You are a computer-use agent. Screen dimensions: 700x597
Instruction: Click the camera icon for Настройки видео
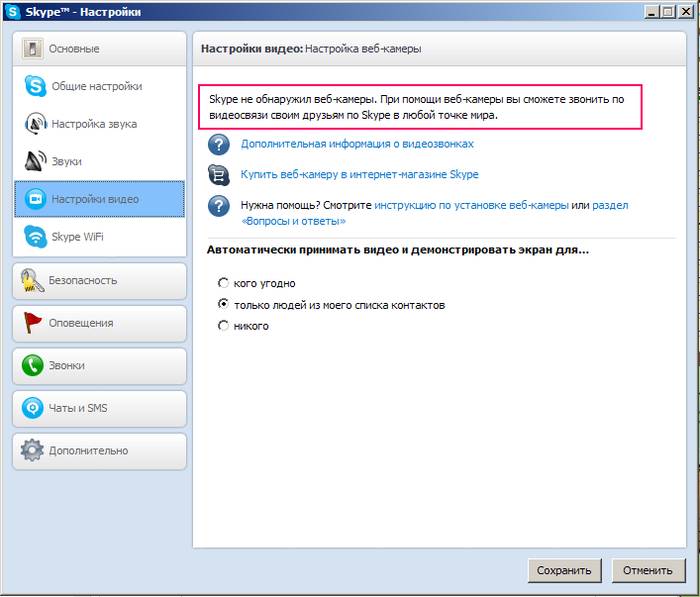coord(36,199)
